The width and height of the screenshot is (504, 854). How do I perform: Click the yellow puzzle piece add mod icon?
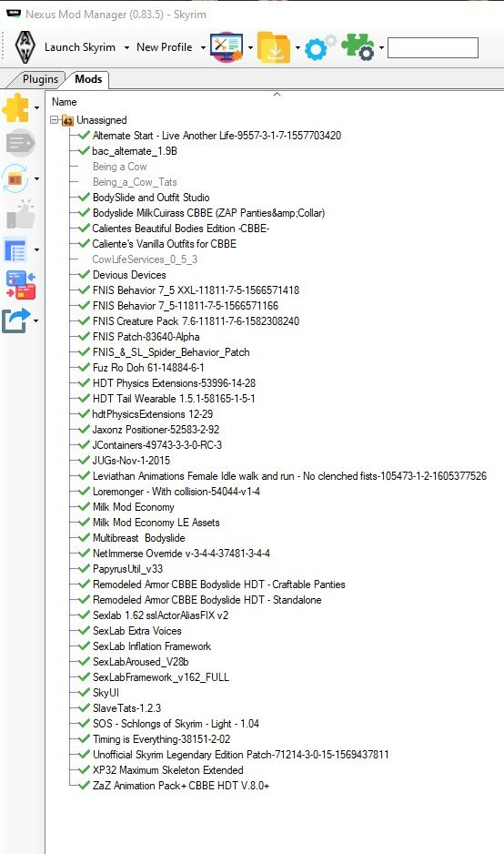(16, 107)
